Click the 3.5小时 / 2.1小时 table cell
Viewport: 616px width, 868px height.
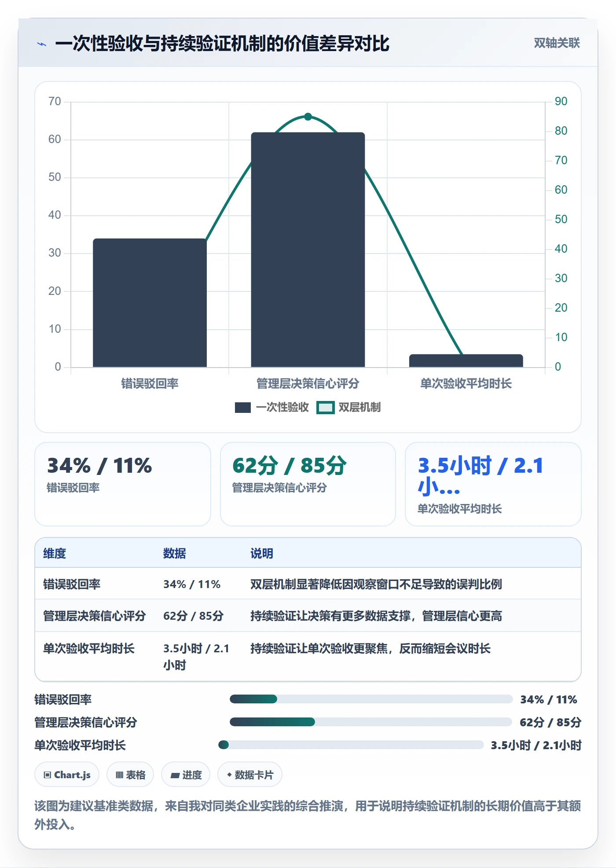tap(196, 657)
